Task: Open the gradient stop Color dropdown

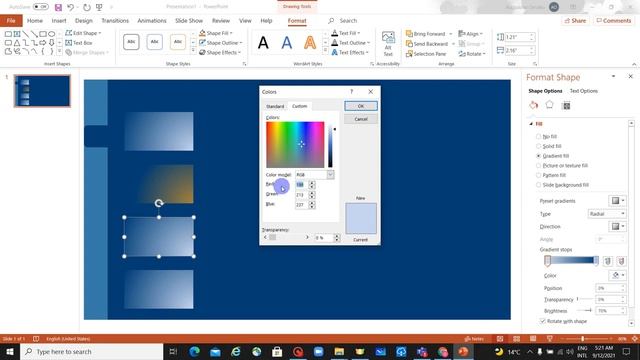Action: 618,276
